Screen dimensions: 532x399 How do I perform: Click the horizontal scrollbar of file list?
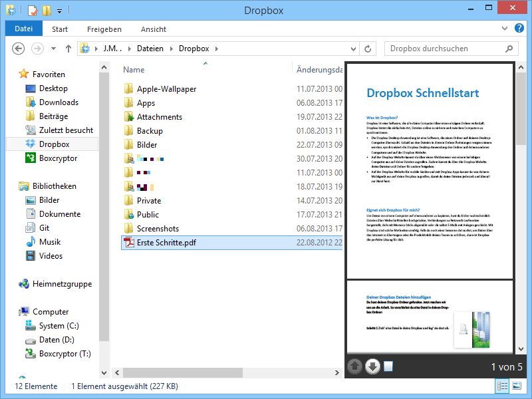tap(182, 372)
